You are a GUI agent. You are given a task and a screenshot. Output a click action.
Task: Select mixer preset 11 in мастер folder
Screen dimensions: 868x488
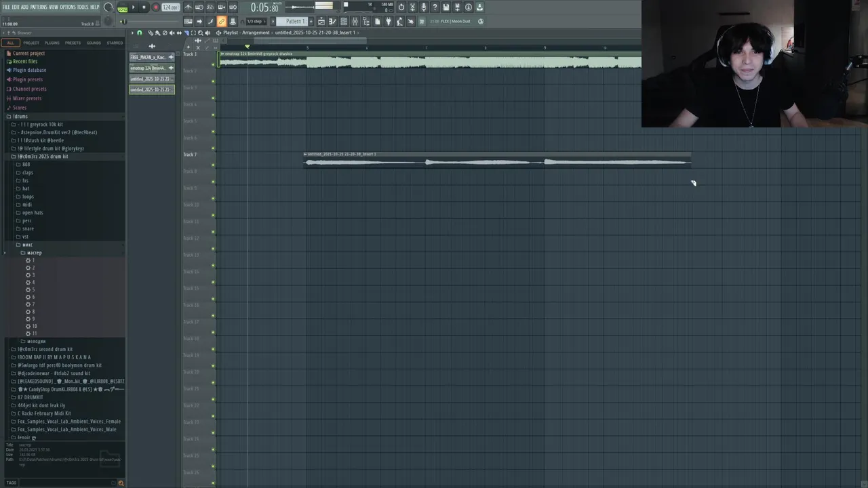(x=34, y=334)
